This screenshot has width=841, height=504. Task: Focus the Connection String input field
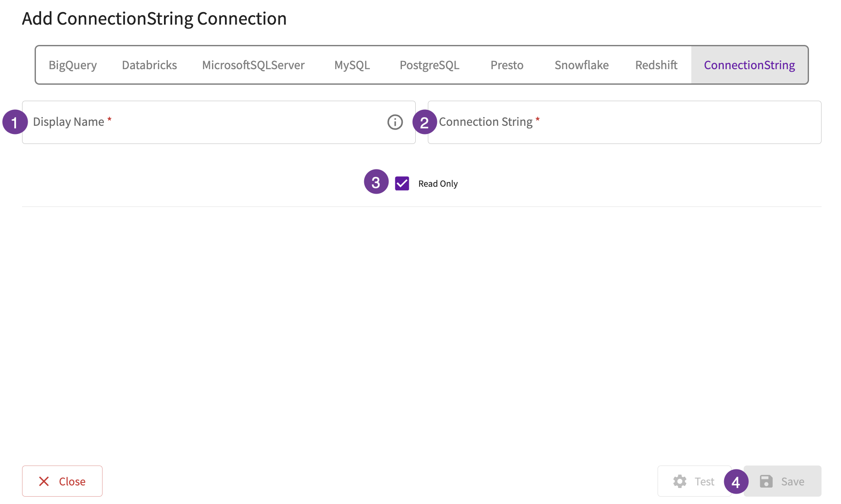pyautogui.click(x=625, y=122)
